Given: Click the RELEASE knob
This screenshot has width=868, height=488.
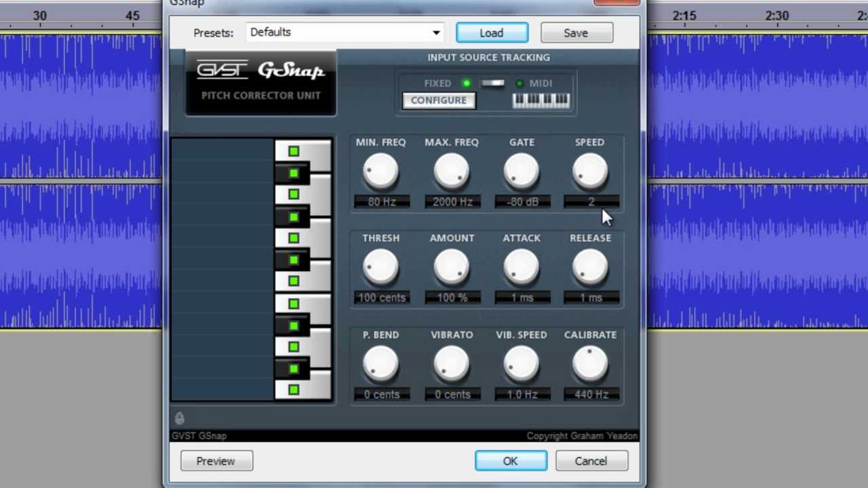Looking at the screenshot, I should click(590, 266).
